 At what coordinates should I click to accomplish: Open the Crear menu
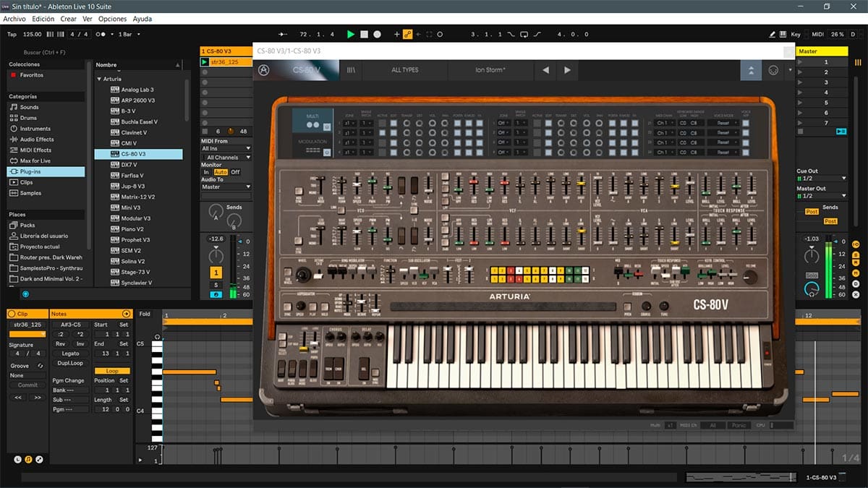click(68, 19)
